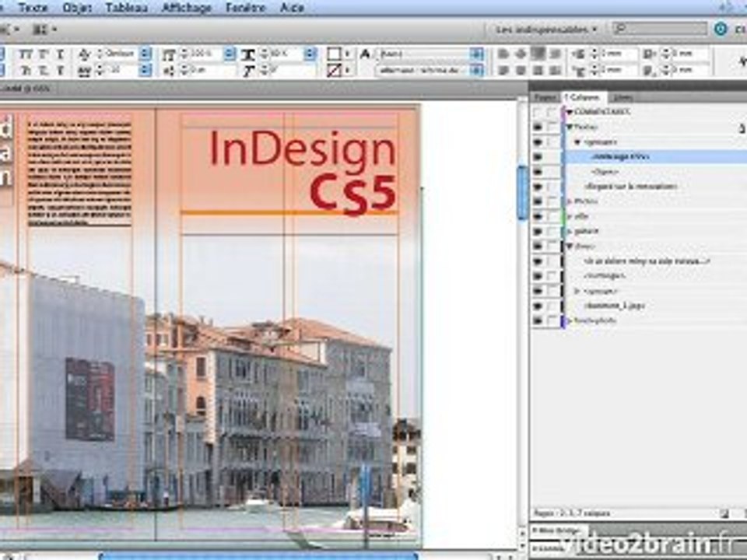This screenshot has width=747, height=560.
Task: Hide the Regard sur la rénovation item
Action: tap(538, 187)
